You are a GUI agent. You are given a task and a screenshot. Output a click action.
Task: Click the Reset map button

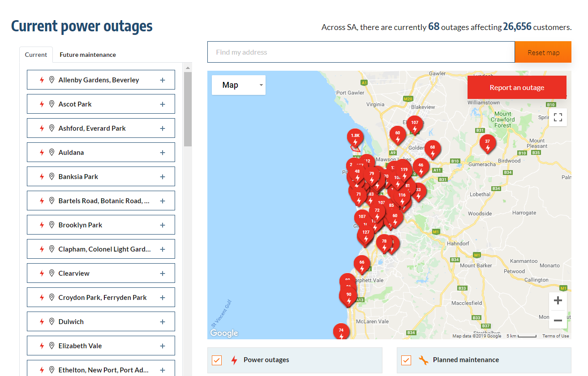tap(543, 52)
